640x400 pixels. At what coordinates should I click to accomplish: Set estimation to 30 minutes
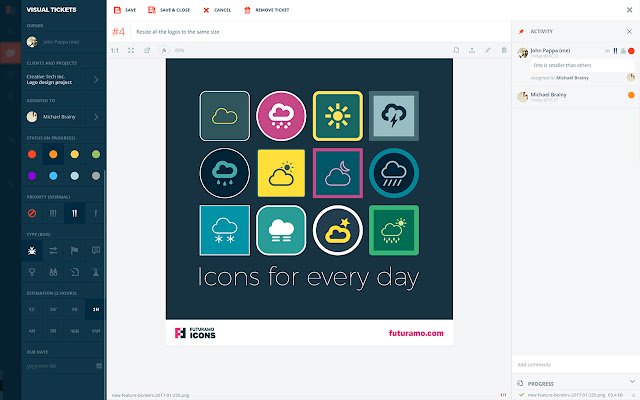click(x=53, y=309)
